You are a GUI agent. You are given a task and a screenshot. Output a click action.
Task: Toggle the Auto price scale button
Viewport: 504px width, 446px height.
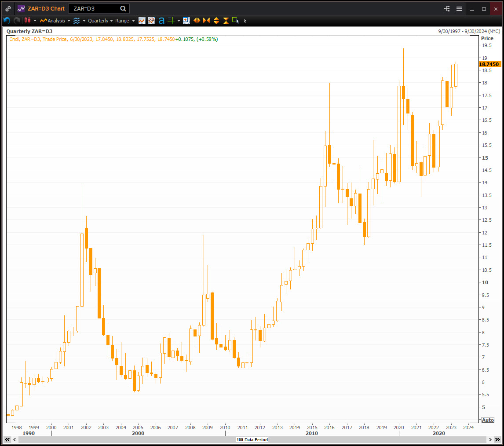(x=488, y=420)
